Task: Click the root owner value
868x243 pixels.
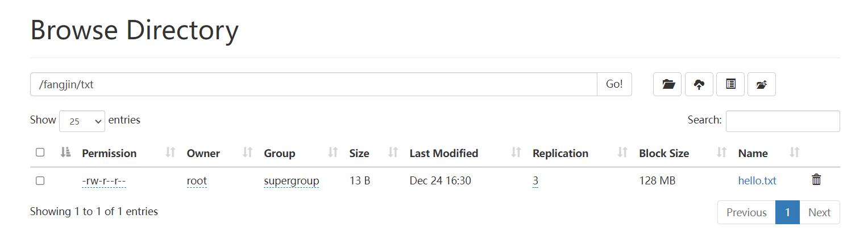Action: 197,181
